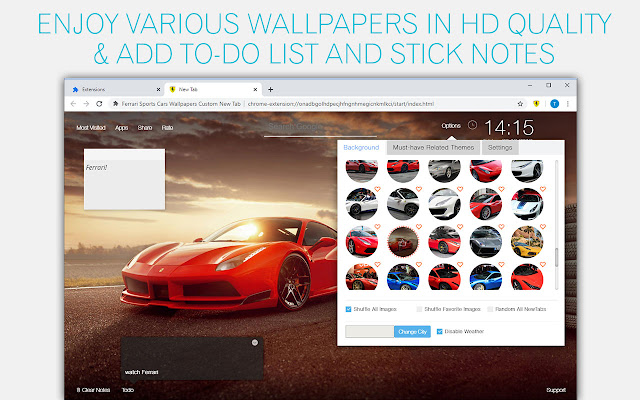Select the New Tab browser tab

pyautogui.click(x=213, y=89)
